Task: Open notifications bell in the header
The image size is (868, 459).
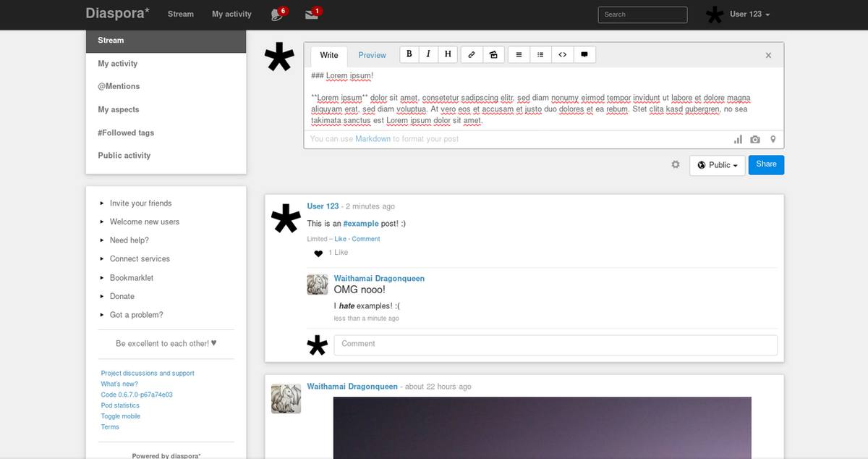Action: click(x=276, y=14)
